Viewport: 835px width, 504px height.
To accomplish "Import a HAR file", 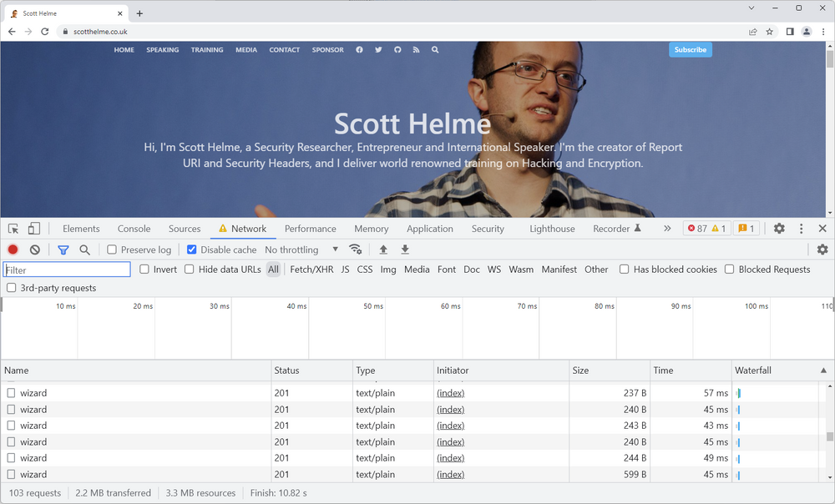I will [383, 249].
